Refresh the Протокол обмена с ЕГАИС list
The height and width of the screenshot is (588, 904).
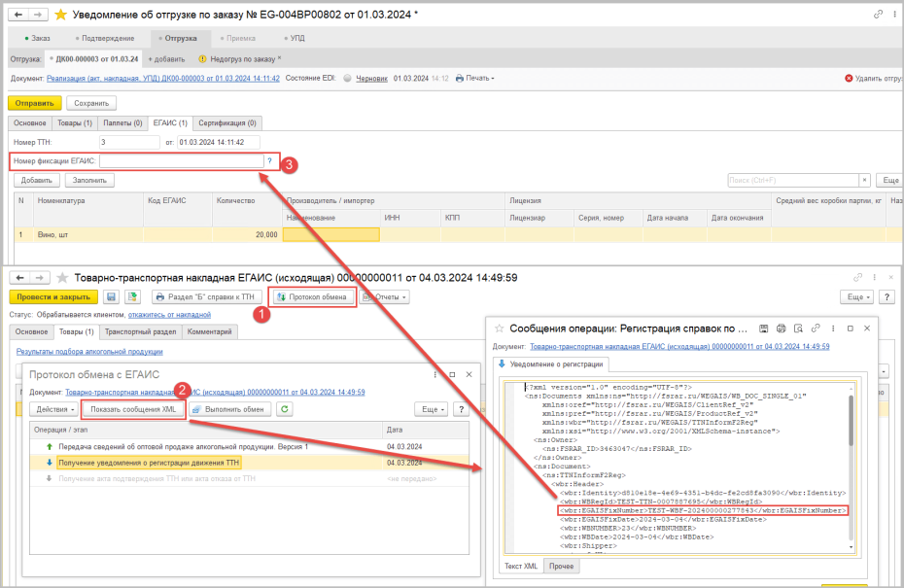click(x=284, y=409)
